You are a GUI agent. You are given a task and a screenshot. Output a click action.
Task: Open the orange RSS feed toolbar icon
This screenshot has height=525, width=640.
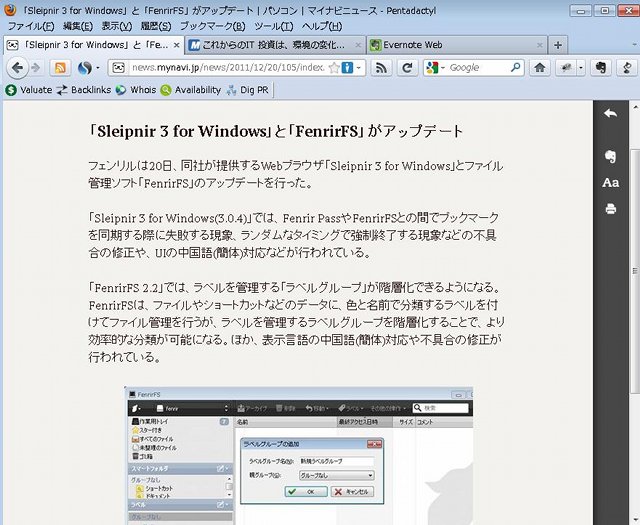[60, 68]
